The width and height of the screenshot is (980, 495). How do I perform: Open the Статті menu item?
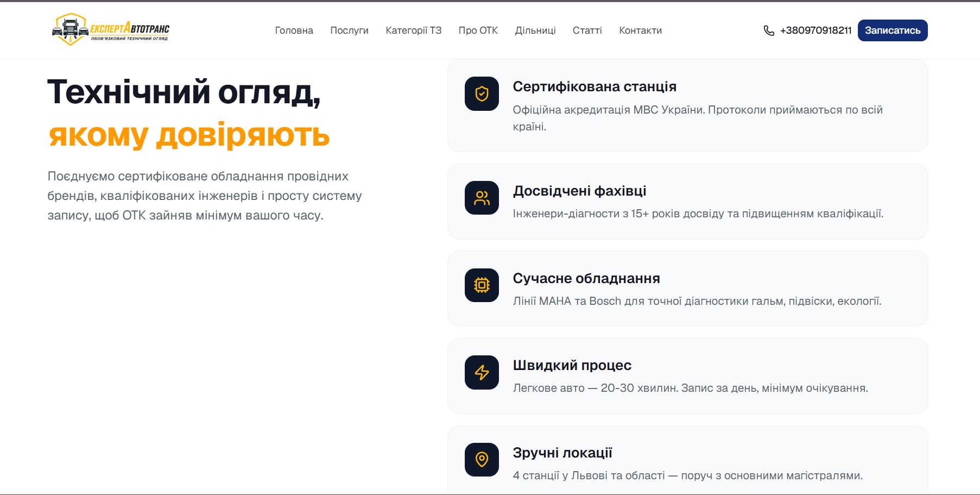(587, 30)
